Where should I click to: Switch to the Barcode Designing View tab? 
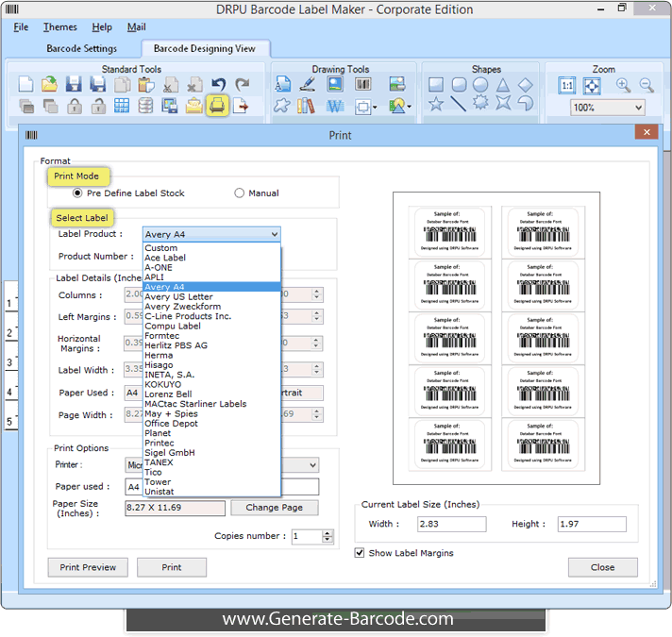click(x=205, y=48)
